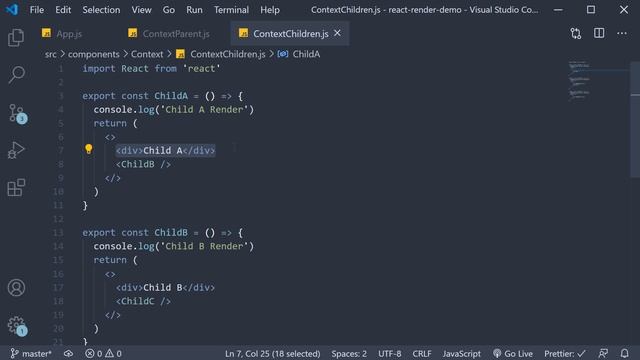This screenshot has height=360, width=640.
Task: Click the vertical editor scrollbar
Action: pos(635,119)
